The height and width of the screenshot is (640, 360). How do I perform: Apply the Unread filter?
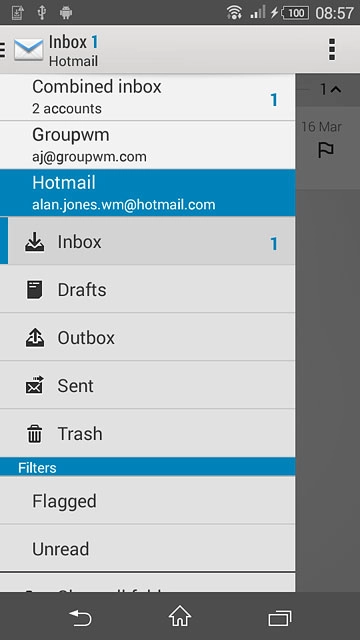pos(147,548)
